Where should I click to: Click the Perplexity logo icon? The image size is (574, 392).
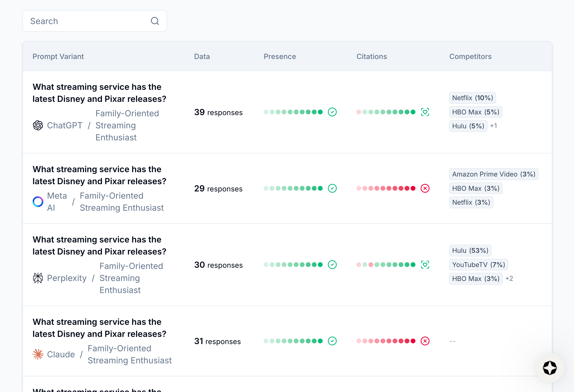pyautogui.click(x=38, y=278)
